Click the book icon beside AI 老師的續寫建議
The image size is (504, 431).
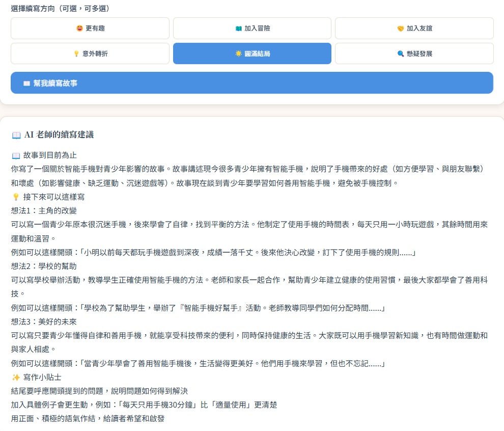[x=16, y=135]
